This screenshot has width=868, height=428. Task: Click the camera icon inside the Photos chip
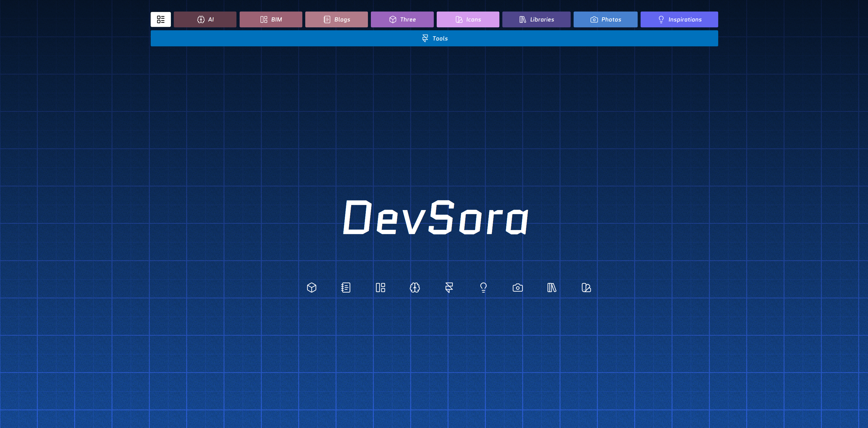click(594, 19)
